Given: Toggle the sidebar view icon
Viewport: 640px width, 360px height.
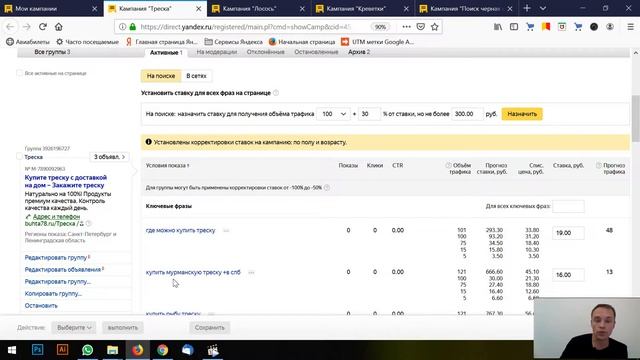Looking at the screenshot, I should click(514, 27).
